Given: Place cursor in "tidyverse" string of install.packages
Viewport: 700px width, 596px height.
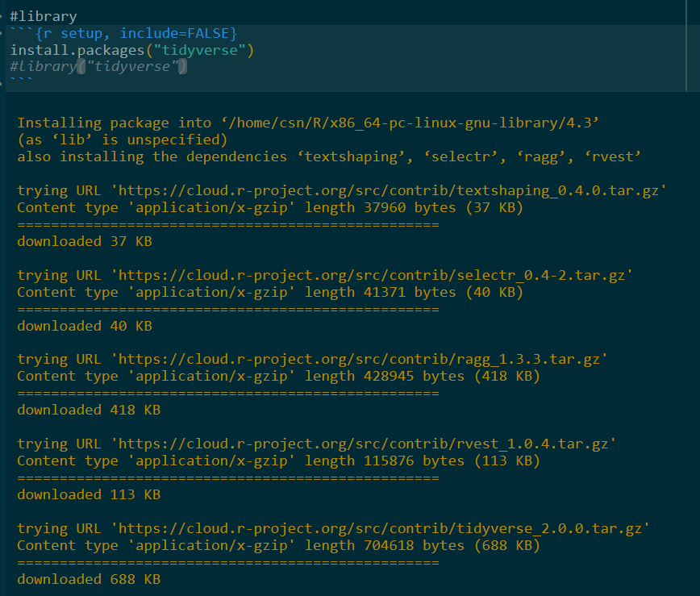Looking at the screenshot, I should [199, 50].
